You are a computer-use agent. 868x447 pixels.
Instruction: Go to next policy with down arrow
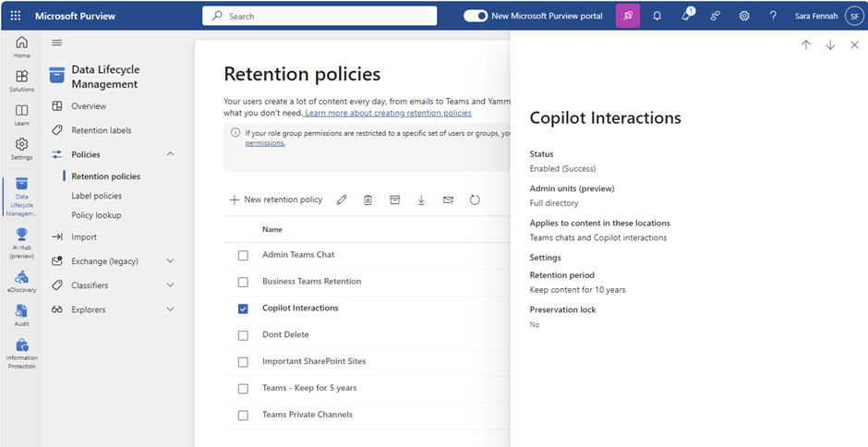pos(830,45)
